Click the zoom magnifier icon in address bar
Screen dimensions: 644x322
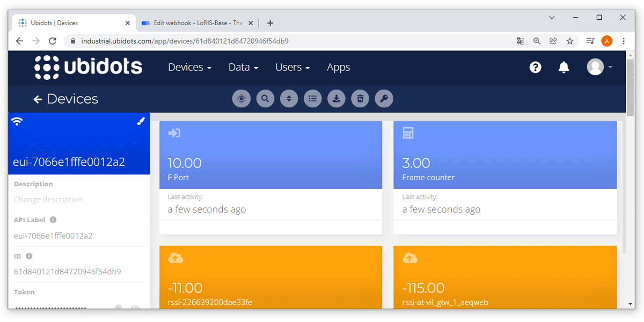point(537,41)
